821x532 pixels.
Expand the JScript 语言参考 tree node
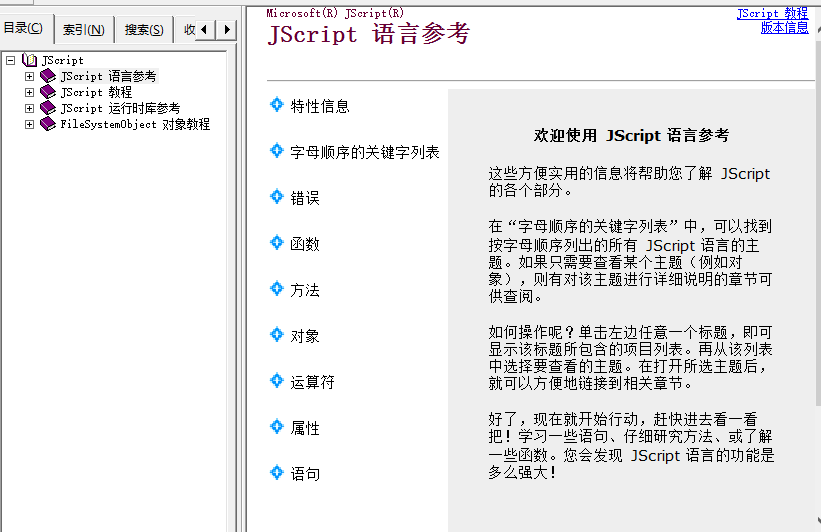29,76
